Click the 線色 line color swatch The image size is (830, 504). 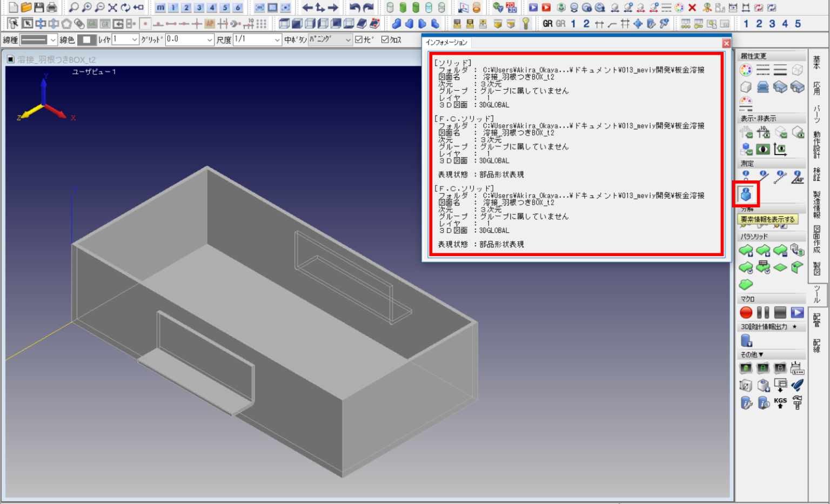pos(86,40)
